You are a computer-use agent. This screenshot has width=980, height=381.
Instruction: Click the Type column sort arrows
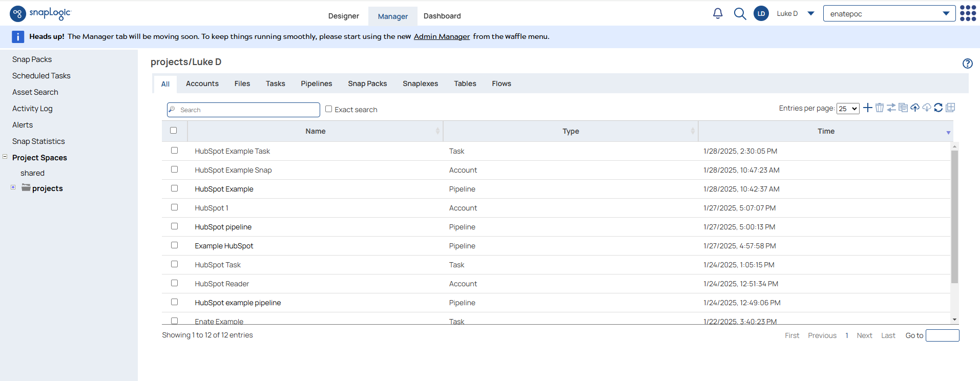(693, 131)
